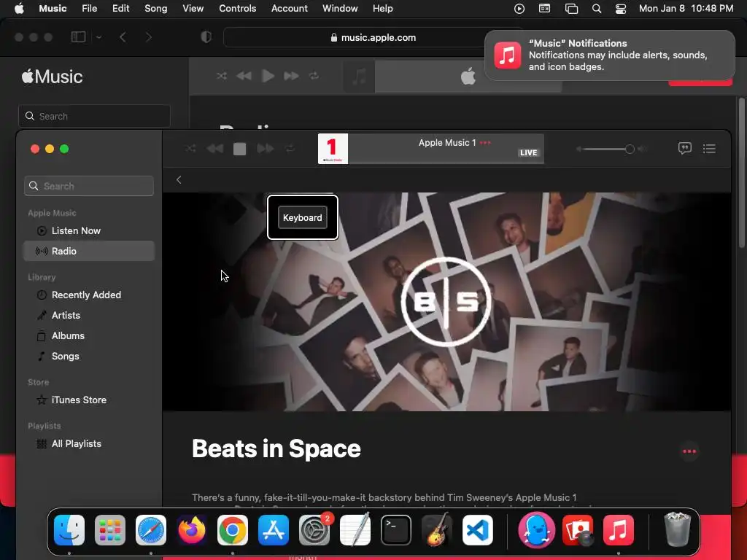747x560 pixels.
Task: Open the Window menu
Action: point(340,9)
